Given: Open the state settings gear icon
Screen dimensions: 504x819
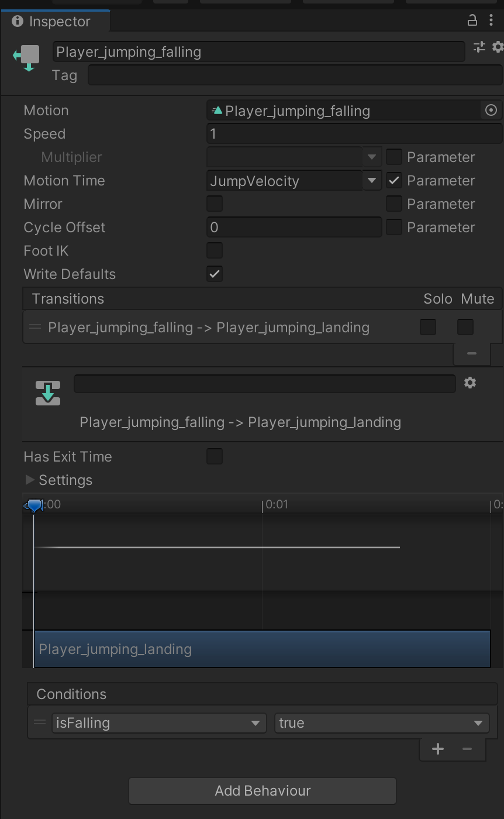Looking at the screenshot, I should tap(498, 47).
